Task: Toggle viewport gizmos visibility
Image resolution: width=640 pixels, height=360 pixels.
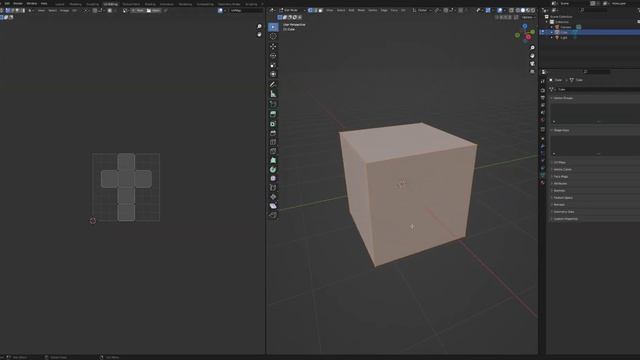Action: click(x=488, y=10)
